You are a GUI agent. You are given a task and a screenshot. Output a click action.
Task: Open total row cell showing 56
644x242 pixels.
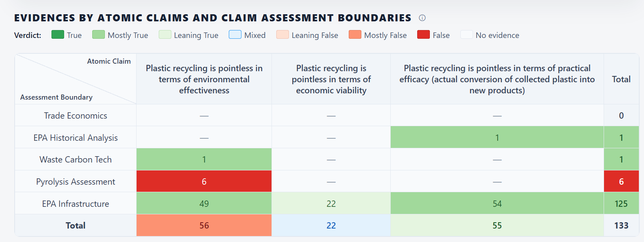204,225
